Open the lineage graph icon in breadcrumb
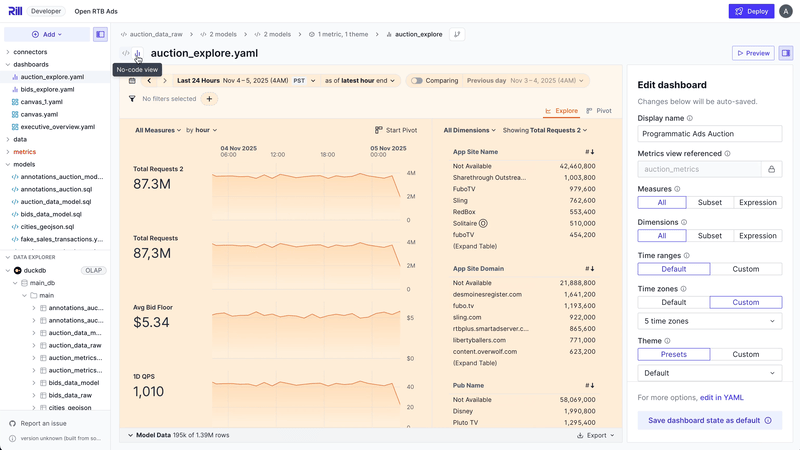This screenshot has height=450, width=800. click(x=458, y=34)
